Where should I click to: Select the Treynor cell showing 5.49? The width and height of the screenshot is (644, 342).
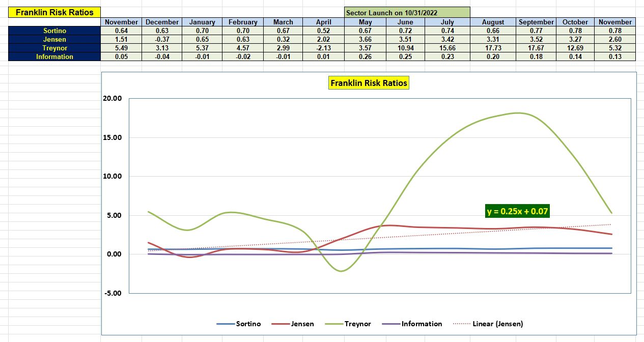(121, 48)
